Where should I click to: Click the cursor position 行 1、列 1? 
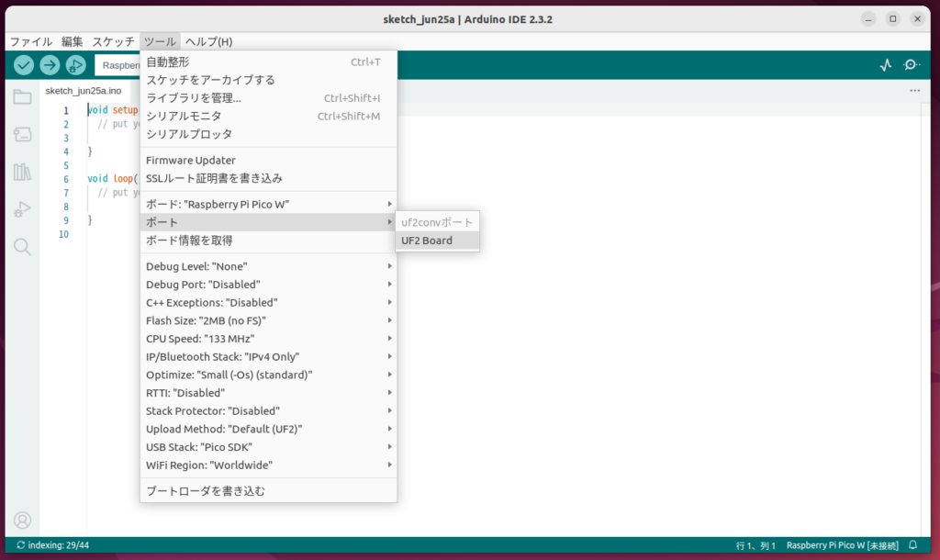755,545
